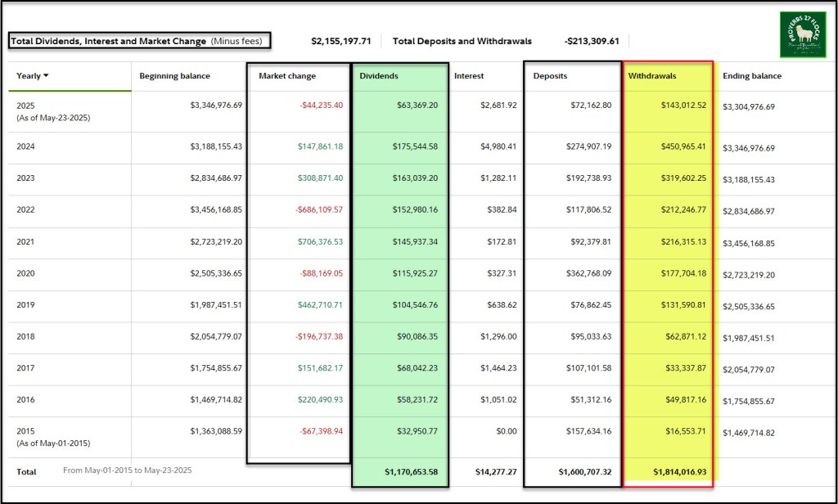Click the Ending balance column header
This screenshot has height=504, width=838.
pos(752,76)
